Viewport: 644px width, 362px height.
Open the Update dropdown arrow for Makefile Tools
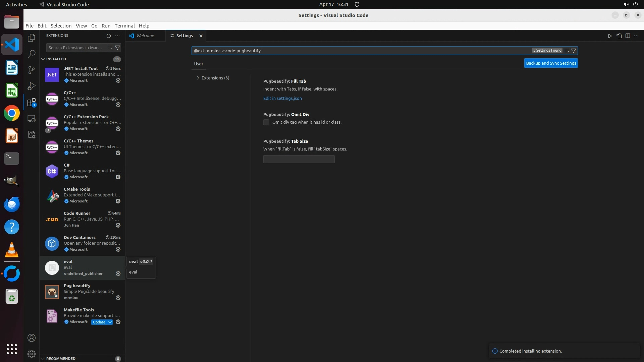click(110, 322)
